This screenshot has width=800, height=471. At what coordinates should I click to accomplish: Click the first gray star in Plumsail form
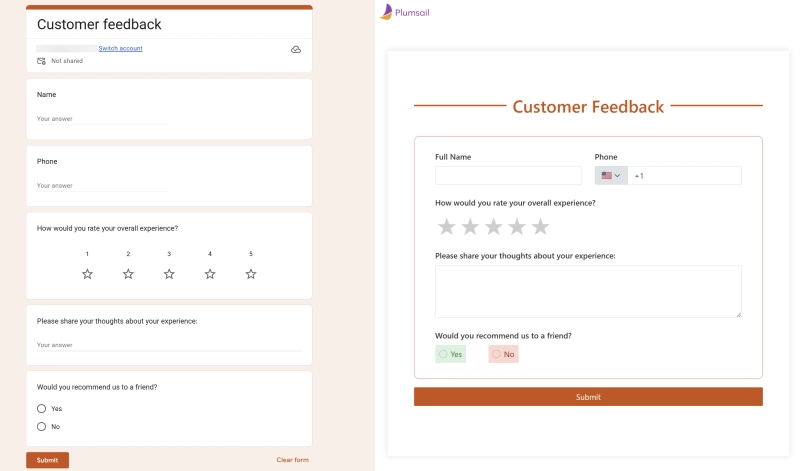point(446,227)
